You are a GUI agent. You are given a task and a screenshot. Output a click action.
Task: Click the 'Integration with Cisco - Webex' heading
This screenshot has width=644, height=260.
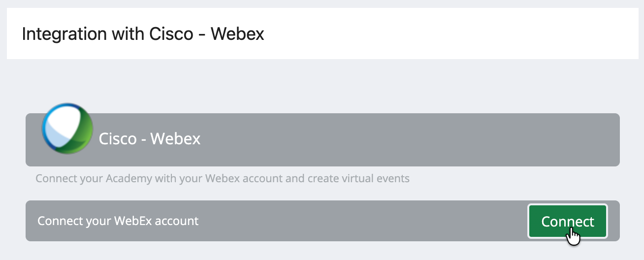(143, 34)
